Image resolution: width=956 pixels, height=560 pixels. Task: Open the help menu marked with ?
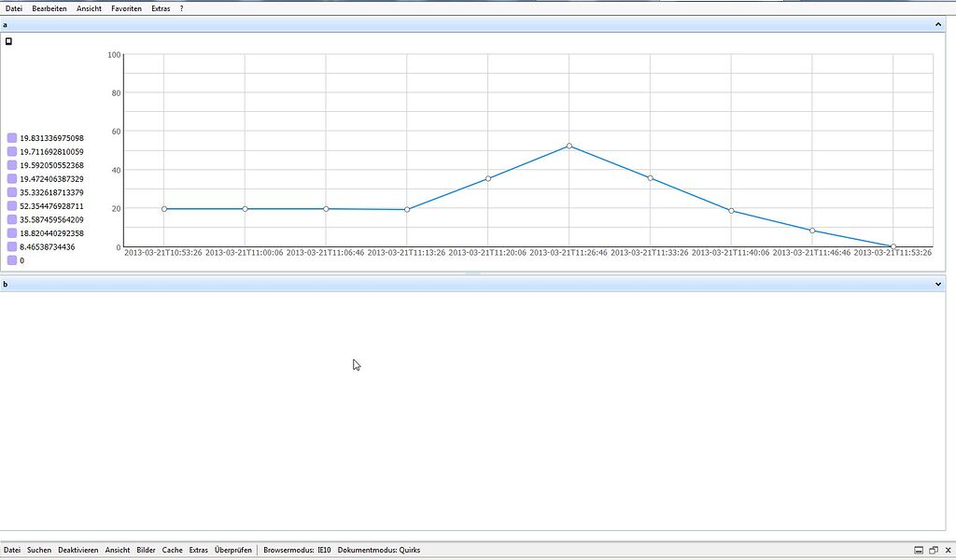181,8
